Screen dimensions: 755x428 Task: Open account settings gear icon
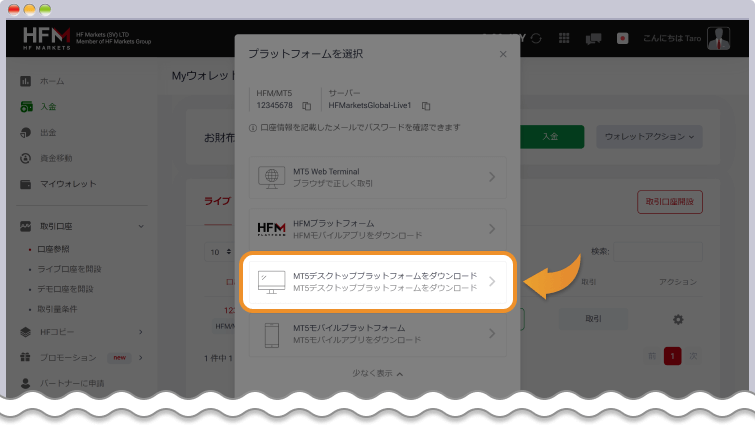click(x=678, y=319)
